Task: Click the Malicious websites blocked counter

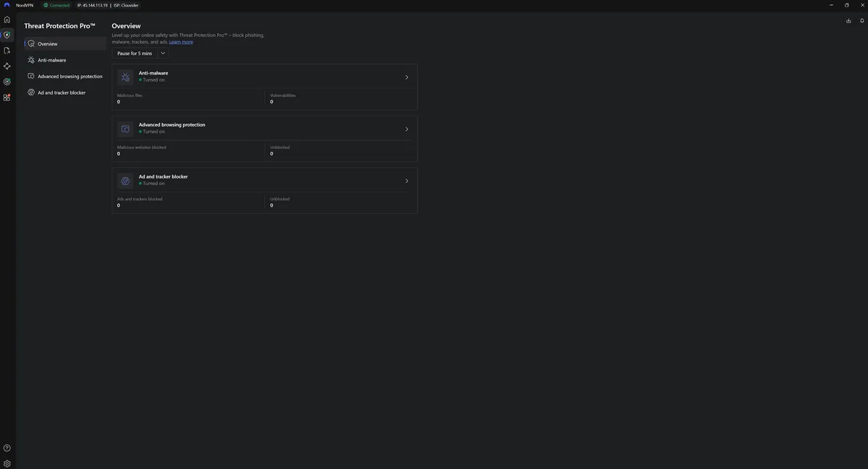Action: (x=142, y=150)
